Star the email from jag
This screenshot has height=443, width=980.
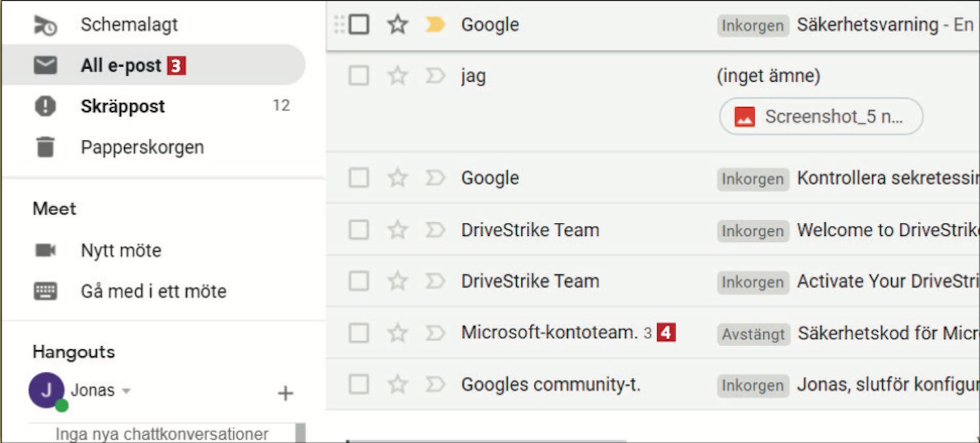click(x=398, y=76)
